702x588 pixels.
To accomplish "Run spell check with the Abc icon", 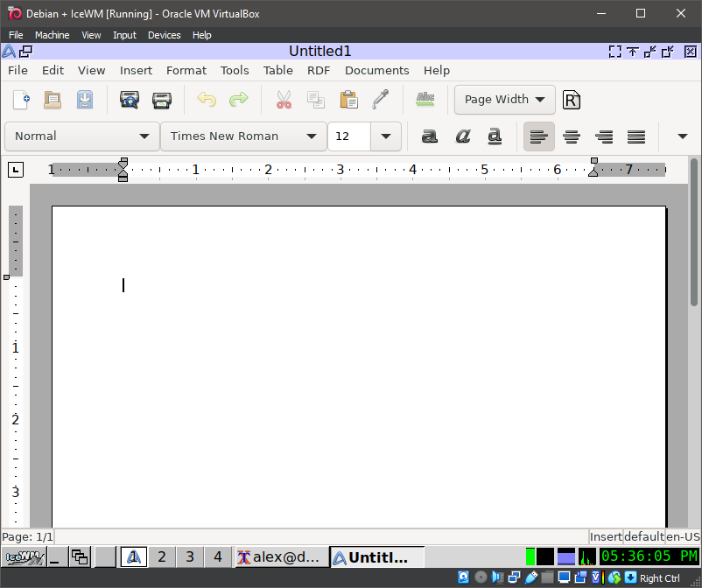I will point(425,100).
